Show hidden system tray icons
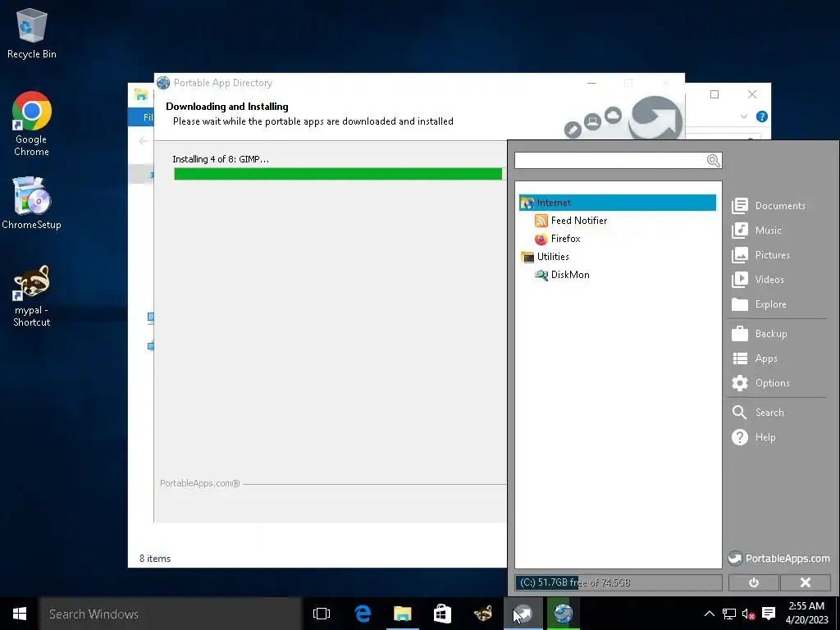The image size is (840, 630). tap(709, 614)
